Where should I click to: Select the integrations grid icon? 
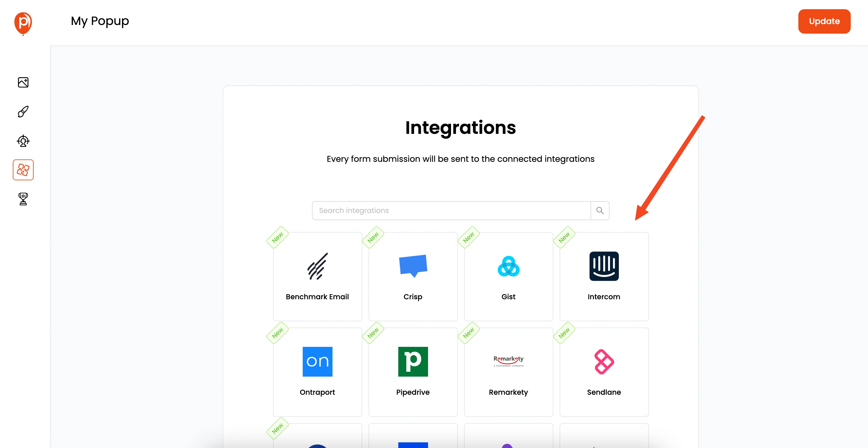(23, 170)
